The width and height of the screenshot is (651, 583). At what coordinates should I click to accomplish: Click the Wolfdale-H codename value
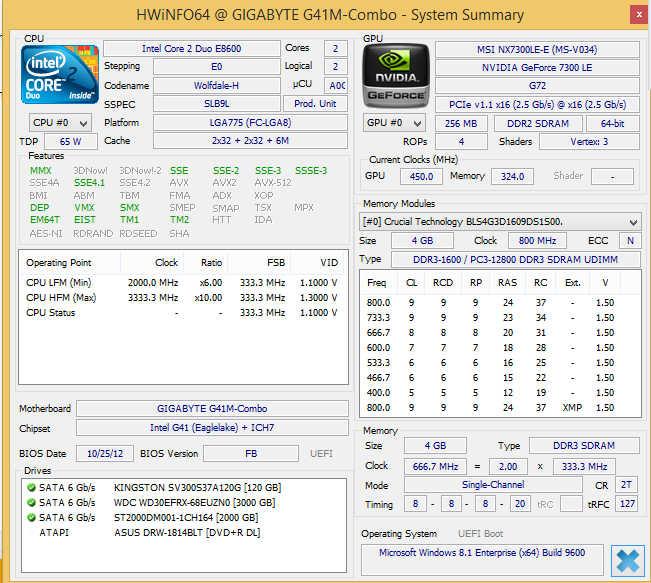[217, 86]
